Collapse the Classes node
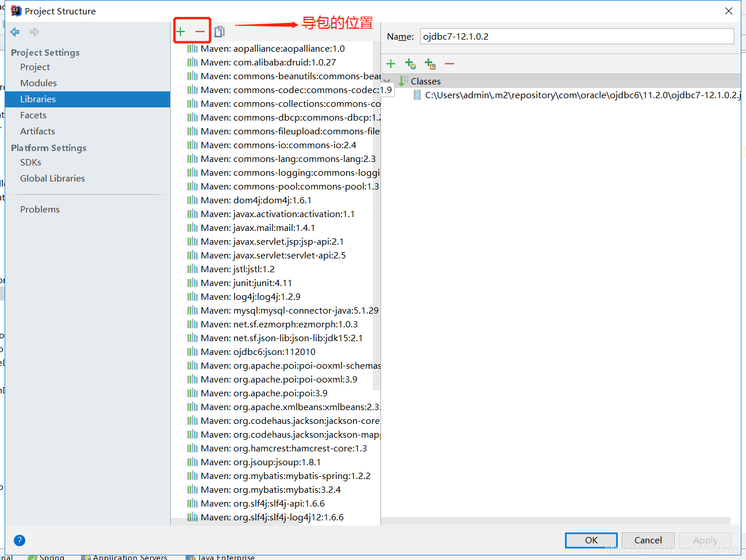 (387, 81)
